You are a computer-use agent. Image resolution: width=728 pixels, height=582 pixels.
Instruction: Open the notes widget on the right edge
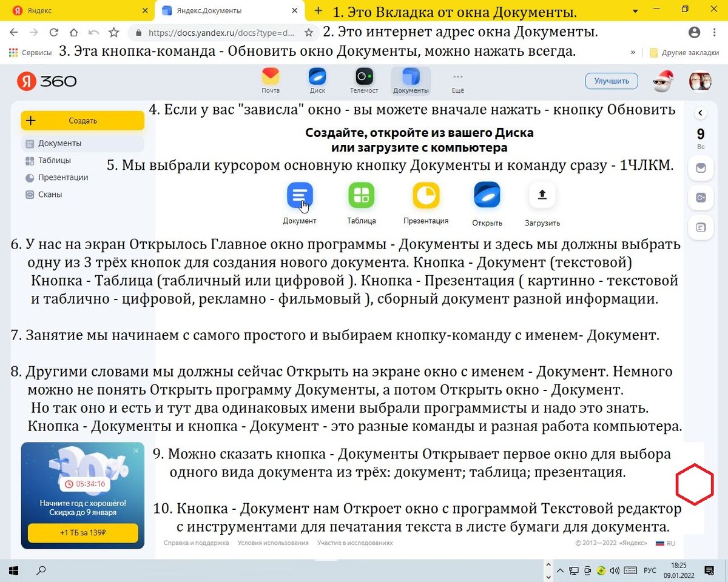click(x=701, y=227)
